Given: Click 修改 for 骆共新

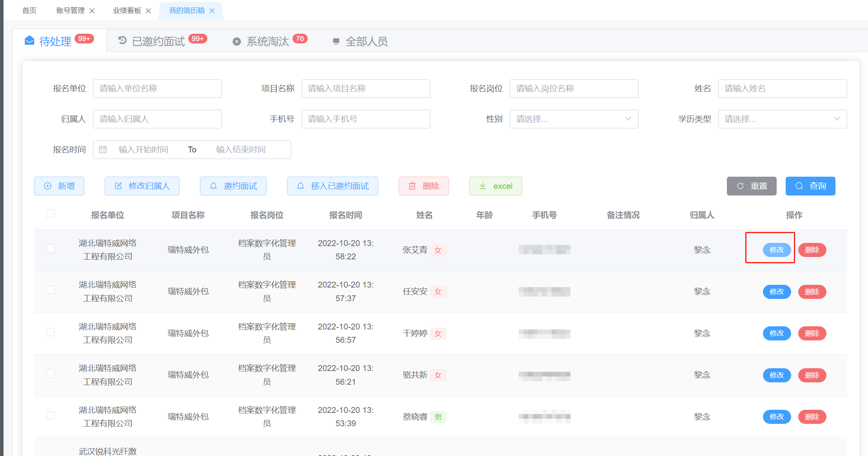Looking at the screenshot, I should pos(777,375).
